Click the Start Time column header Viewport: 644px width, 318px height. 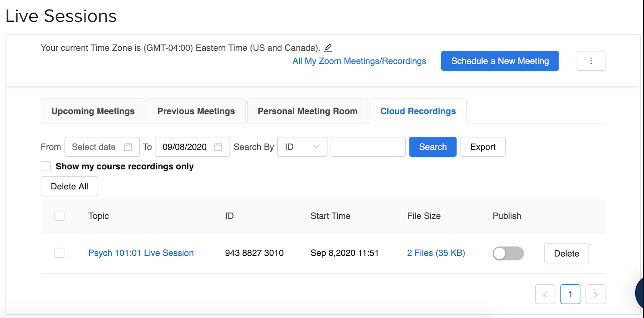click(x=330, y=216)
